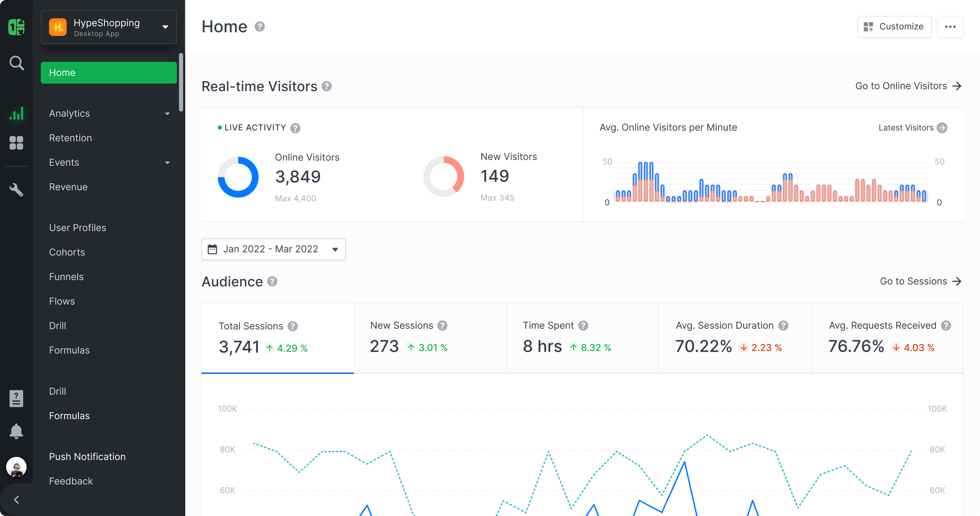The image size is (980, 516).
Task: Open the dashboards grid icon
Action: coord(16,143)
